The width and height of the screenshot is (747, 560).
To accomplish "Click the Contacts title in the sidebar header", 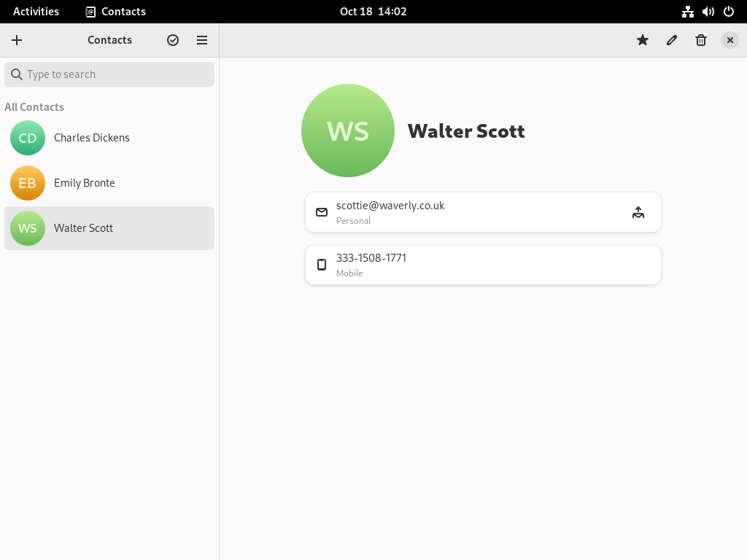I will 109,40.
